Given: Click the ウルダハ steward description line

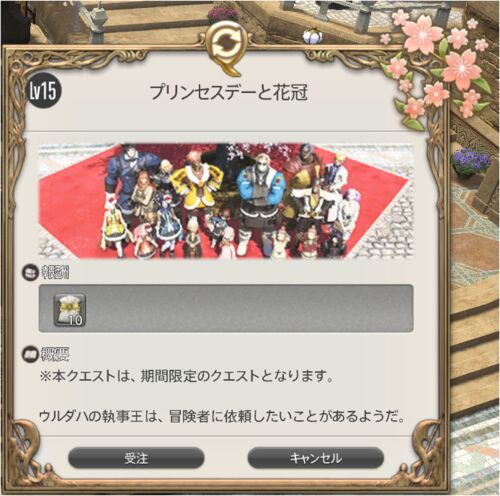Looking at the screenshot, I should (x=222, y=417).
